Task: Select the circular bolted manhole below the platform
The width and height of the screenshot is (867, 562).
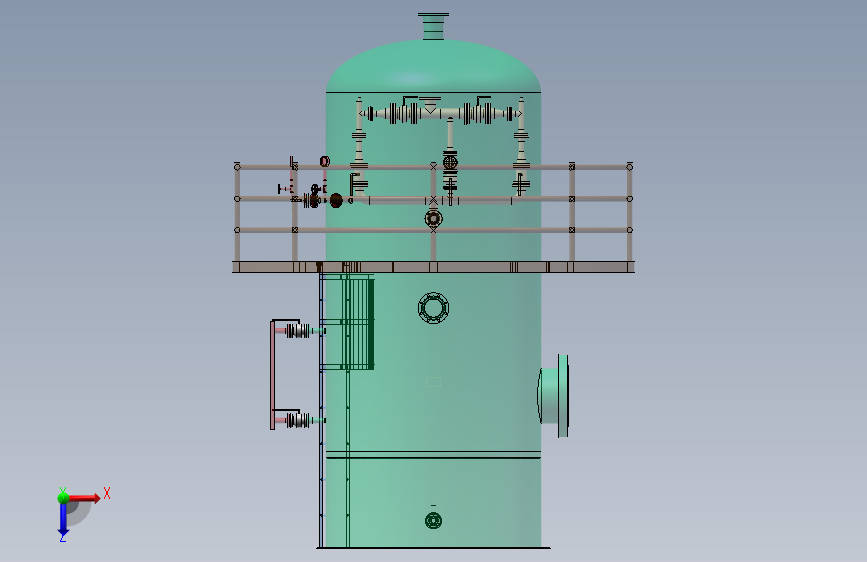Action: pyautogui.click(x=434, y=308)
